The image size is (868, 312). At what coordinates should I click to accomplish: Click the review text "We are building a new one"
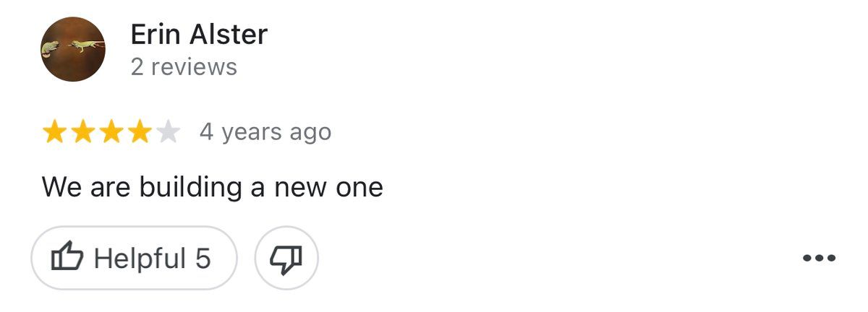[212, 188]
